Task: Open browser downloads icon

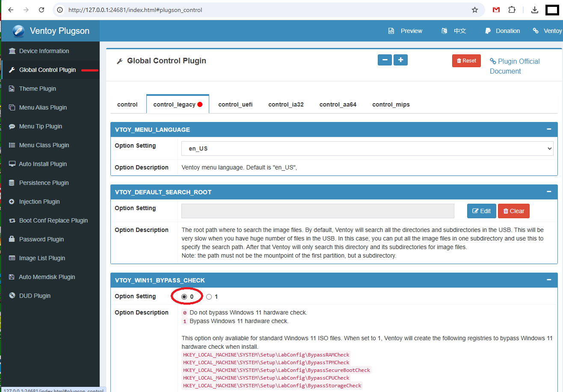Action: [x=534, y=10]
